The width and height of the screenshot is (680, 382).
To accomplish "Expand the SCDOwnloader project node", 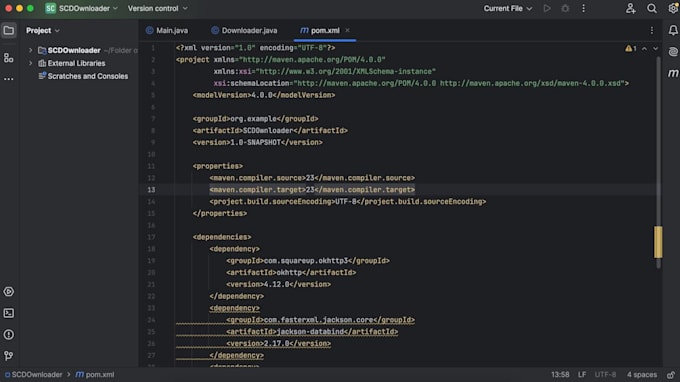I will coord(30,50).
